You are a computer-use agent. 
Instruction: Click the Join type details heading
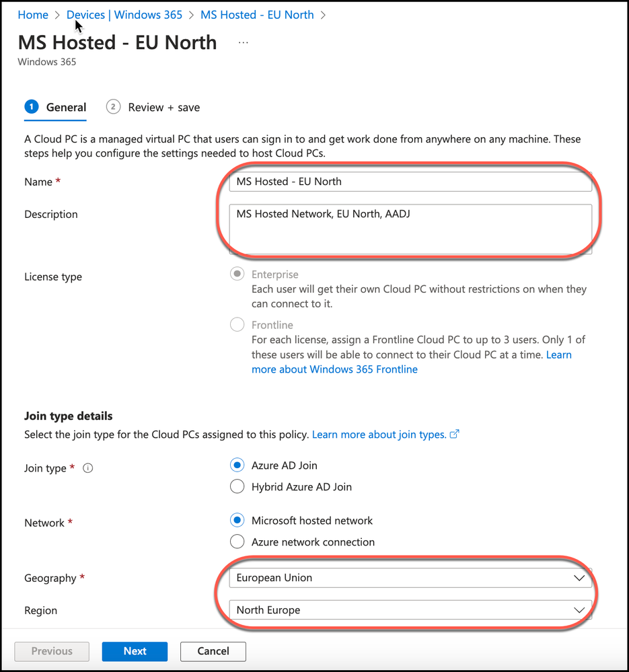[69, 416]
